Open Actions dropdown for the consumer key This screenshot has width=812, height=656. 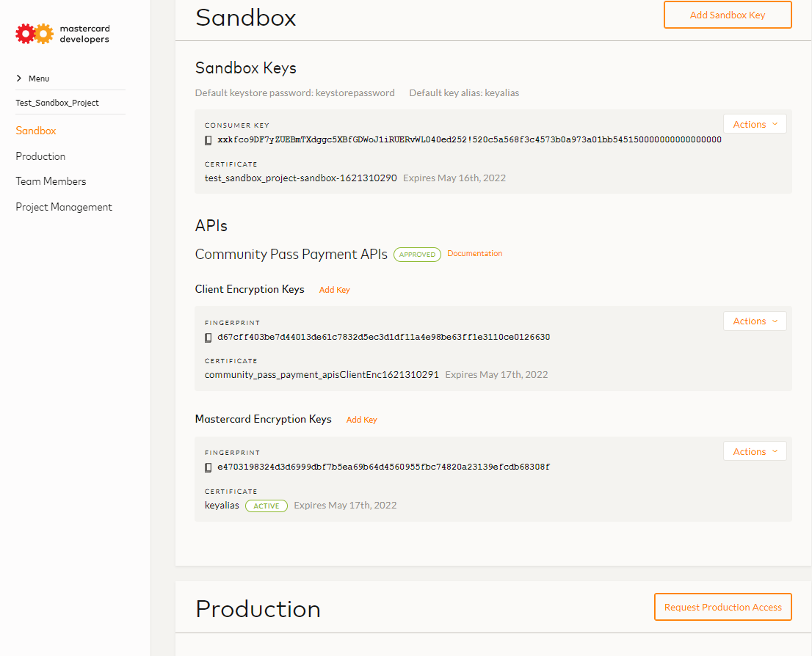pos(755,125)
